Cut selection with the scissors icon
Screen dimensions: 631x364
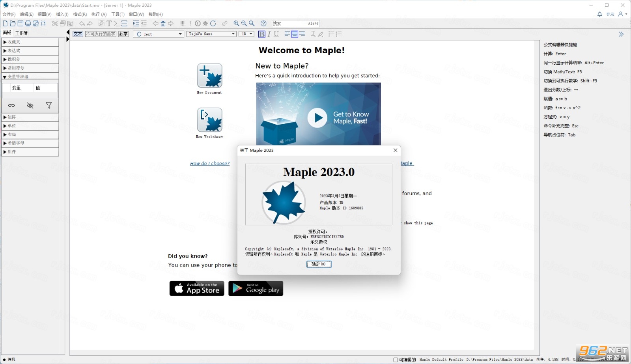coord(55,24)
